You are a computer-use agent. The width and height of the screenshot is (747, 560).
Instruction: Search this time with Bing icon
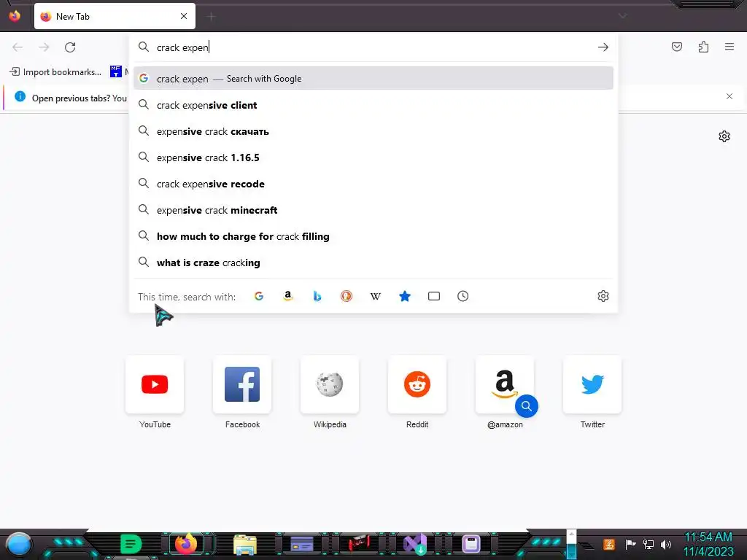(x=317, y=296)
